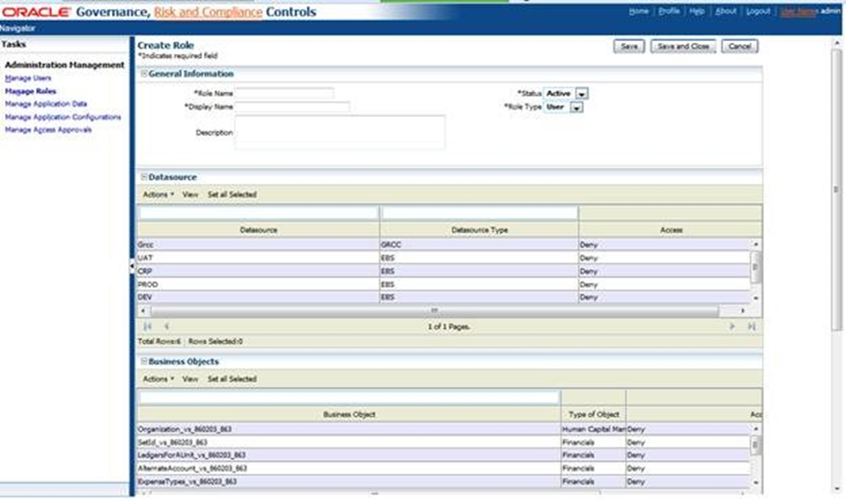Click Save and Close button

pyautogui.click(x=683, y=46)
